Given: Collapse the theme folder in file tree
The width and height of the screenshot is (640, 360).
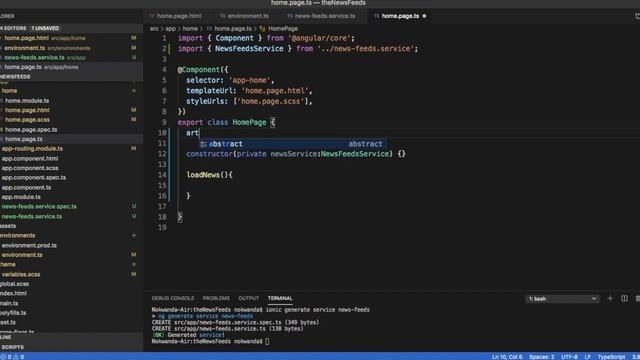Looking at the screenshot, I should pos(8,264).
